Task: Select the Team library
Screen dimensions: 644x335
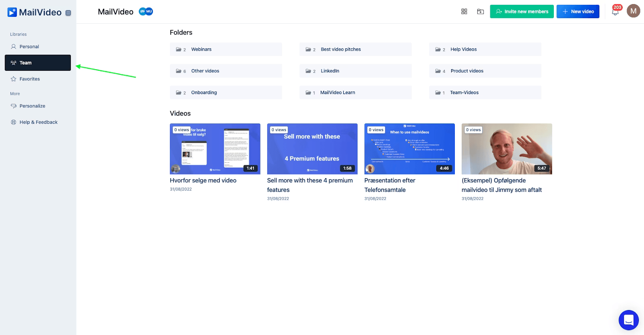Action: pyautogui.click(x=38, y=63)
